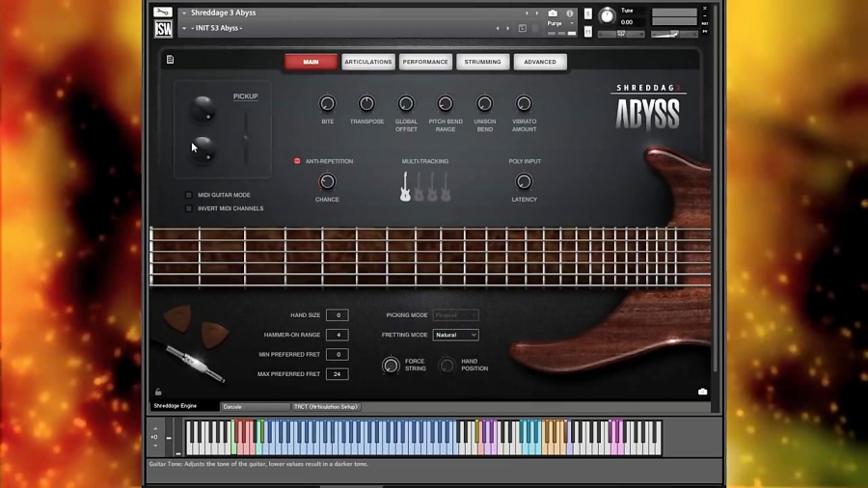Expand the Shreddage 3 Abyss instrument dropdown arrow
Image resolution: width=868 pixels, height=488 pixels.
[184, 13]
